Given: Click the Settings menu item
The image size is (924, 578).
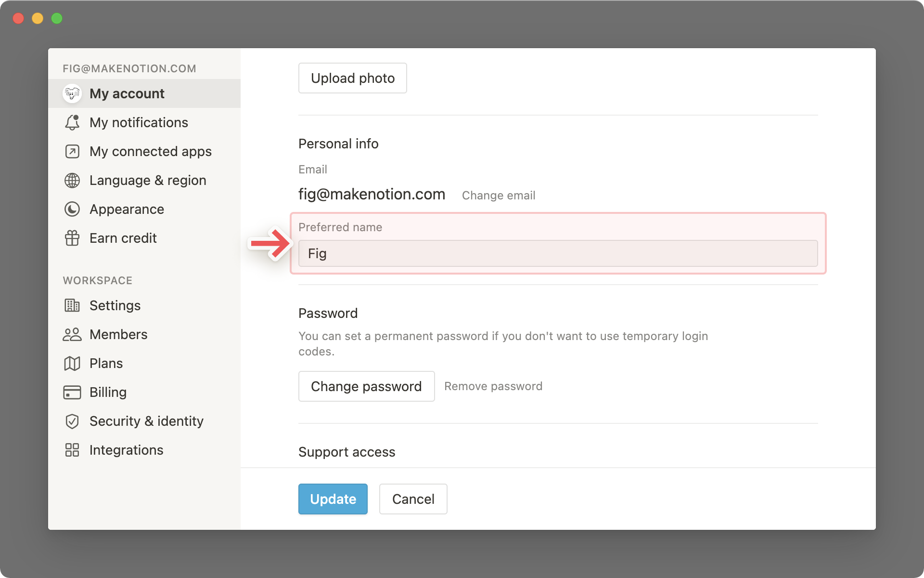Looking at the screenshot, I should click(x=115, y=305).
